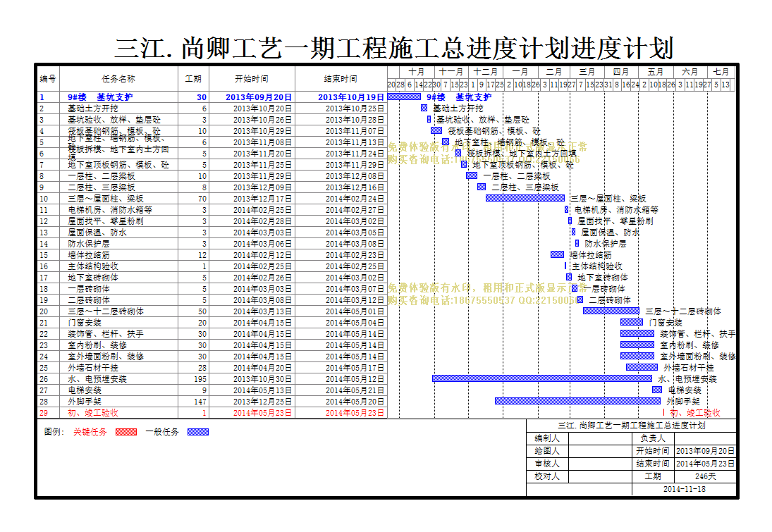Click the 外墙石材干挂 Gantt bar

[x=642, y=367]
